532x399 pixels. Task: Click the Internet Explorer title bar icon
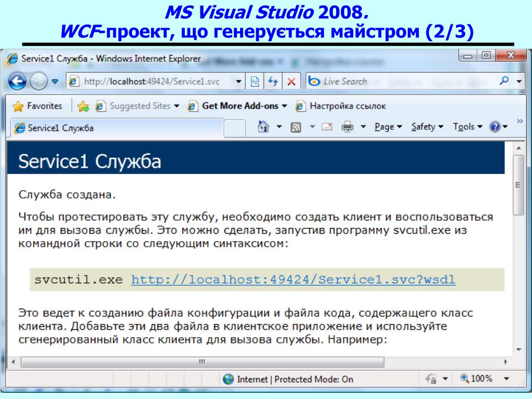(x=12, y=59)
